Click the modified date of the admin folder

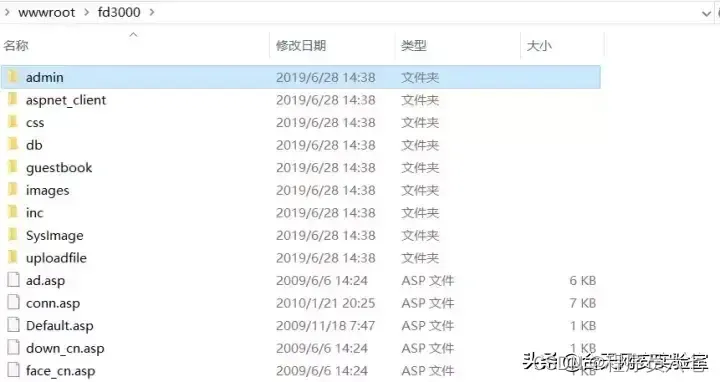(326, 77)
